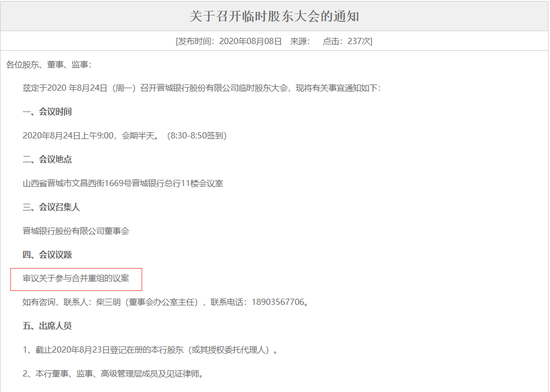Click the sentence starting 兹定于2020年8月24日
The image size is (550, 392).
tap(202, 88)
